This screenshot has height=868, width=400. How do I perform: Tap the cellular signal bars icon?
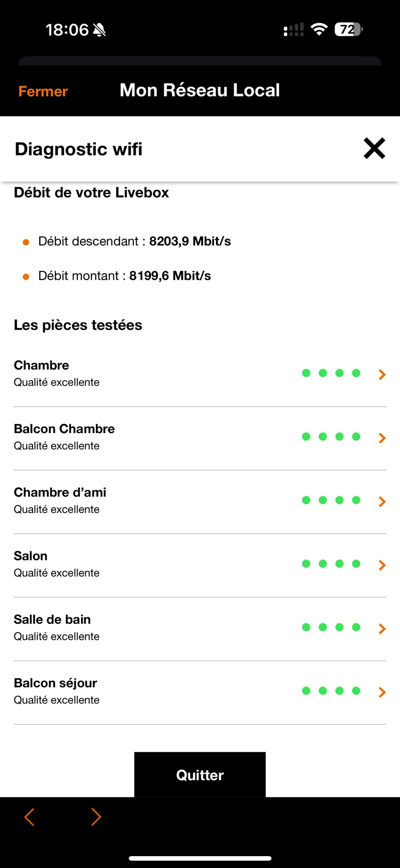pyautogui.click(x=294, y=30)
